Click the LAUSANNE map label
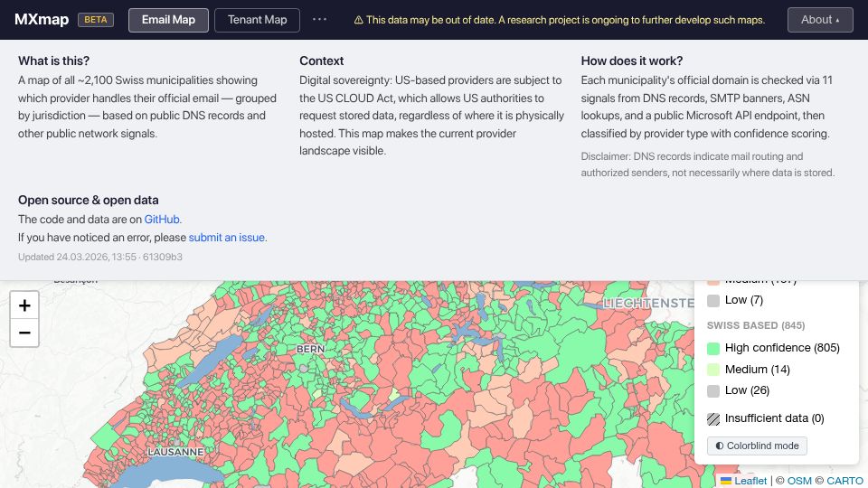This screenshot has width=868, height=488. click(175, 452)
